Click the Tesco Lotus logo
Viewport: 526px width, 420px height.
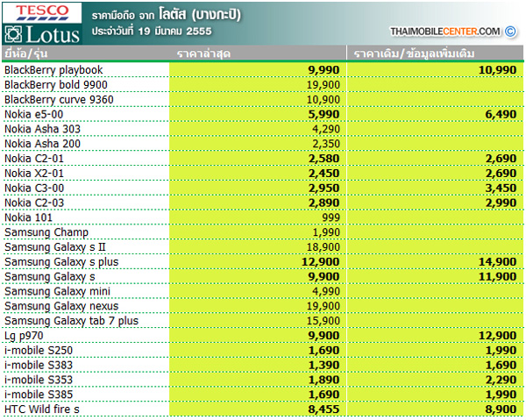tap(42, 24)
